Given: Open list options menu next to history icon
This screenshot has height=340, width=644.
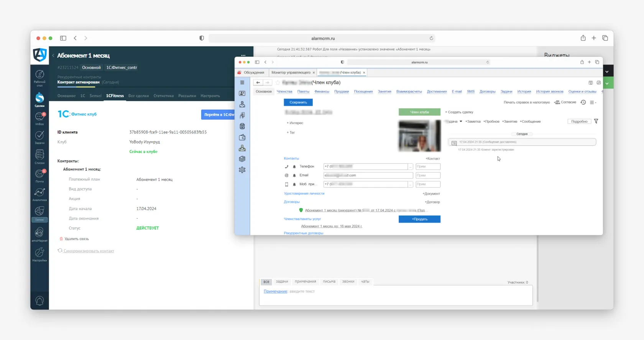Looking at the screenshot, I should [593, 102].
